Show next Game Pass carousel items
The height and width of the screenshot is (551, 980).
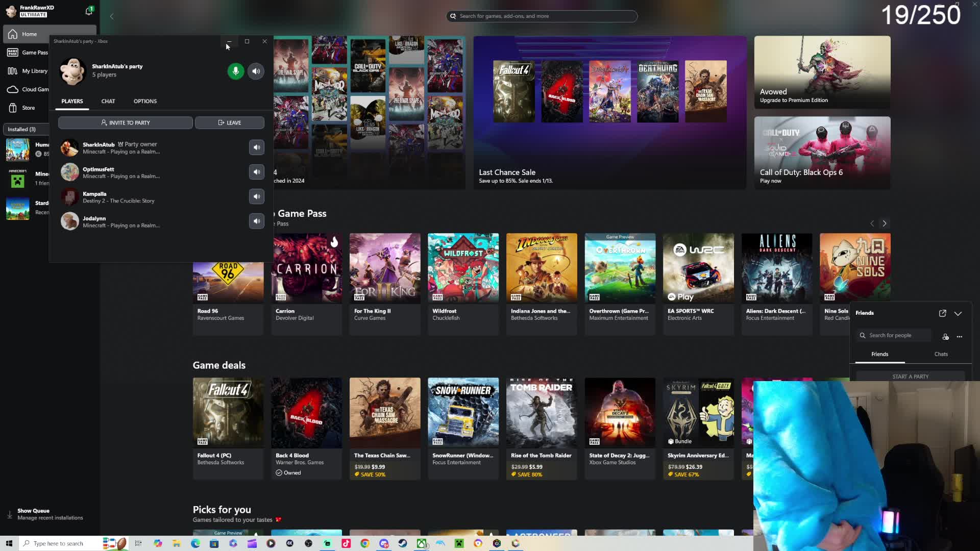point(885,223)
